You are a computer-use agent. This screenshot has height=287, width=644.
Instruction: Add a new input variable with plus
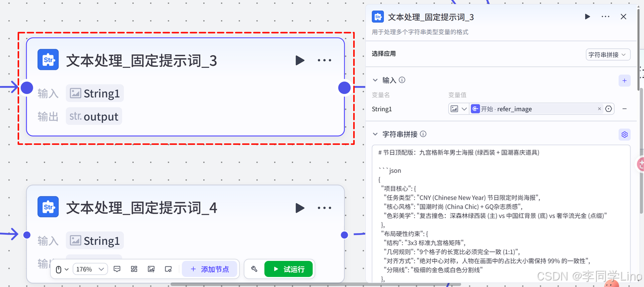(624, 80)
